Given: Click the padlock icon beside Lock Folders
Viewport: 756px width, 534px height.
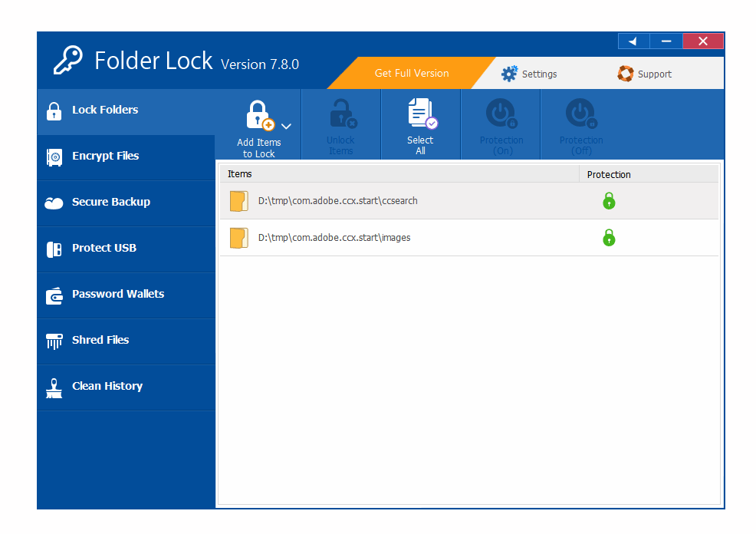Looking at the screenshot, I should pyautogui.click(x=54, y=111).
